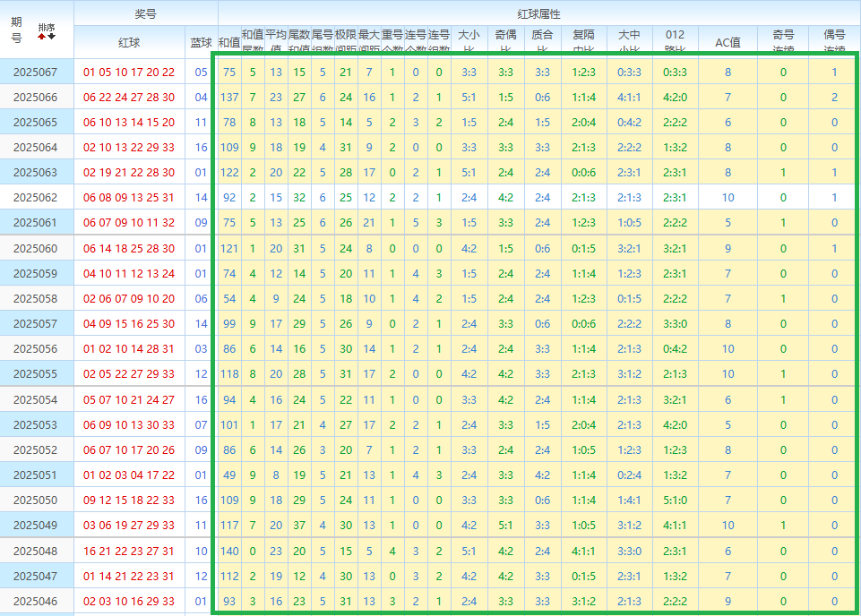Select period number 2025053
861x616 pixels.
[35, 425]
